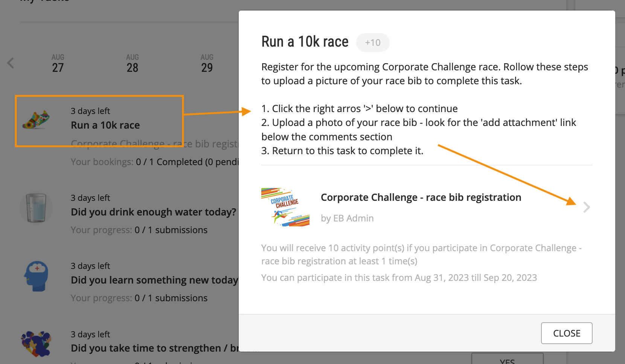Image resolution: width=625 pixels, height=364 pixels.
Task: Click the +10 points badge
Action: (373, 42)
